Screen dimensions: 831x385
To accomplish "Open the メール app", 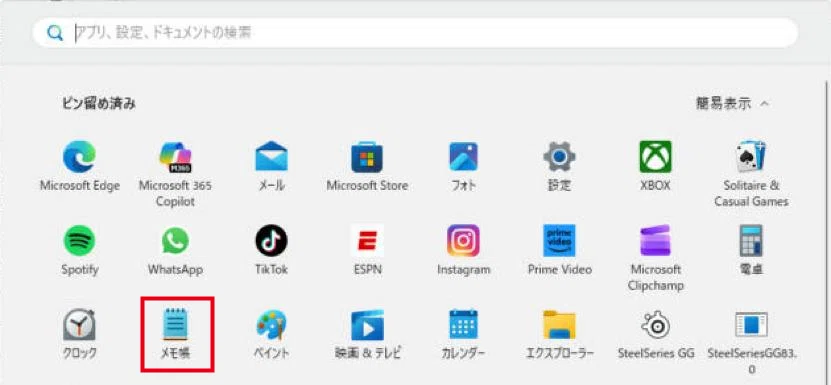I will tap(271, 166).
